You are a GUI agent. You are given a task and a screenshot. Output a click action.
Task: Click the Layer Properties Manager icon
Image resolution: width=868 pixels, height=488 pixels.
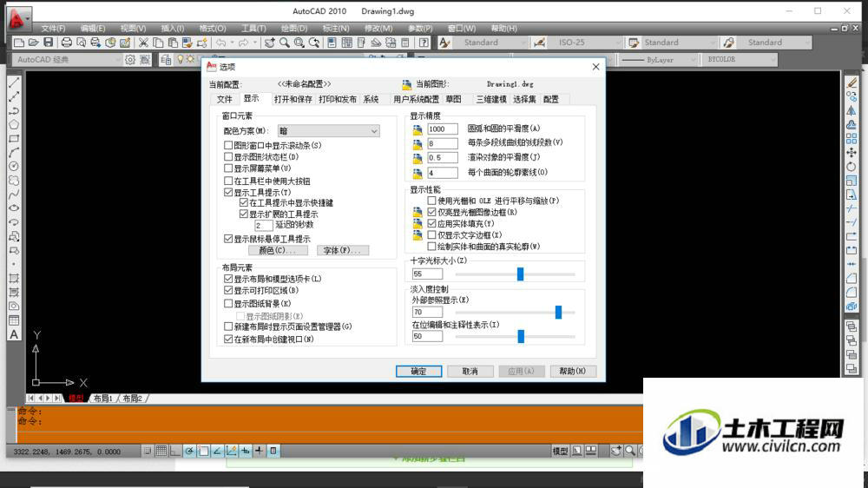point(166,60)
